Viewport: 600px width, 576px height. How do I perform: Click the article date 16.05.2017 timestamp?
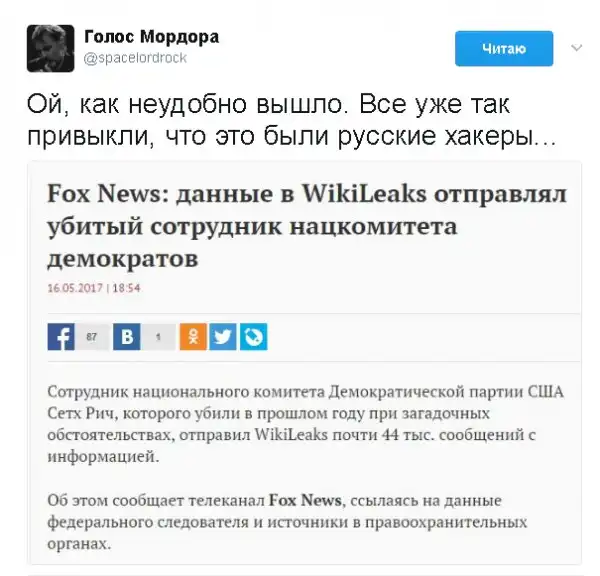pyautogui.click(x=94, y=288)
